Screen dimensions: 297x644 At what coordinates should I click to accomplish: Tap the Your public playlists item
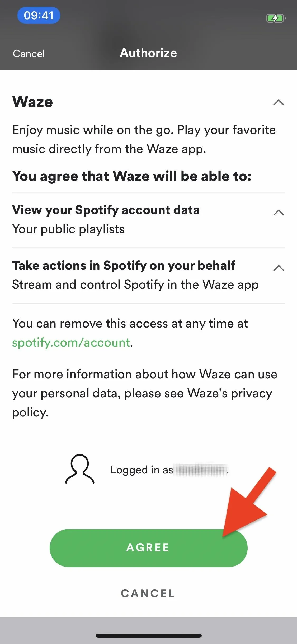tap(68, 229)
